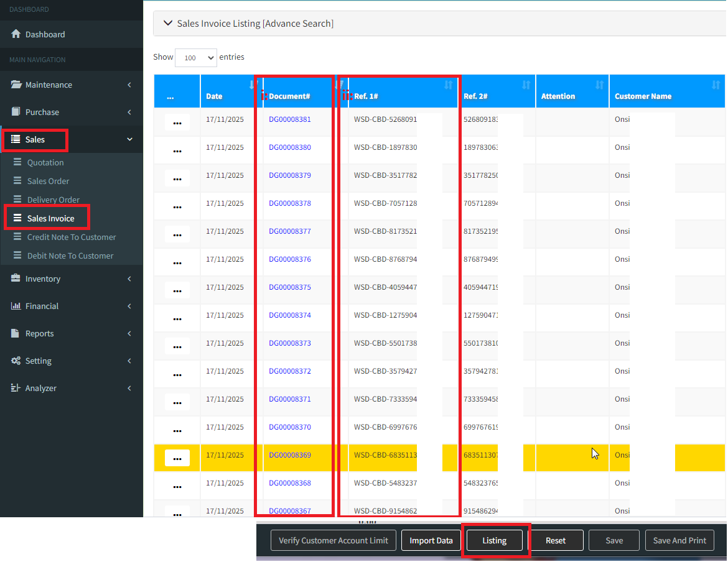Collapse the Sales menu chevron
The image size is (728, 562).
(x=129, y=140)
